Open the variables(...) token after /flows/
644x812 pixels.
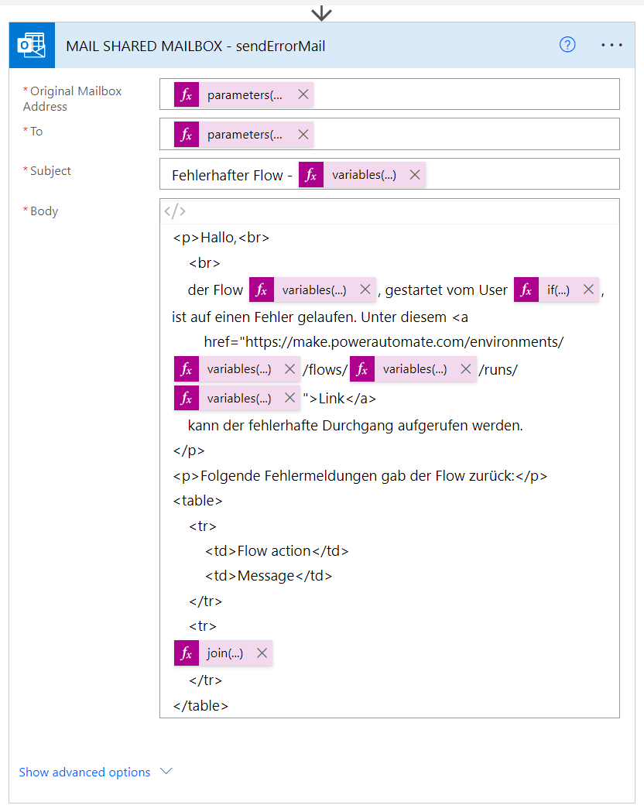point(414,369)
